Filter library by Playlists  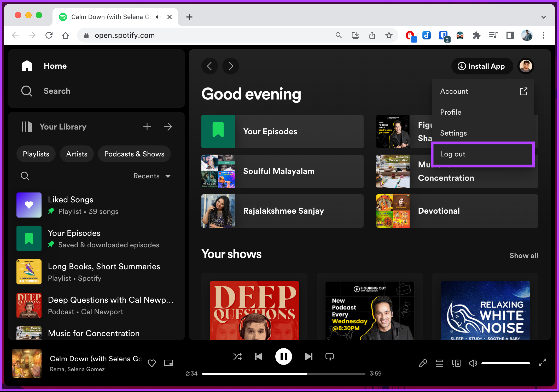(36, 154)
